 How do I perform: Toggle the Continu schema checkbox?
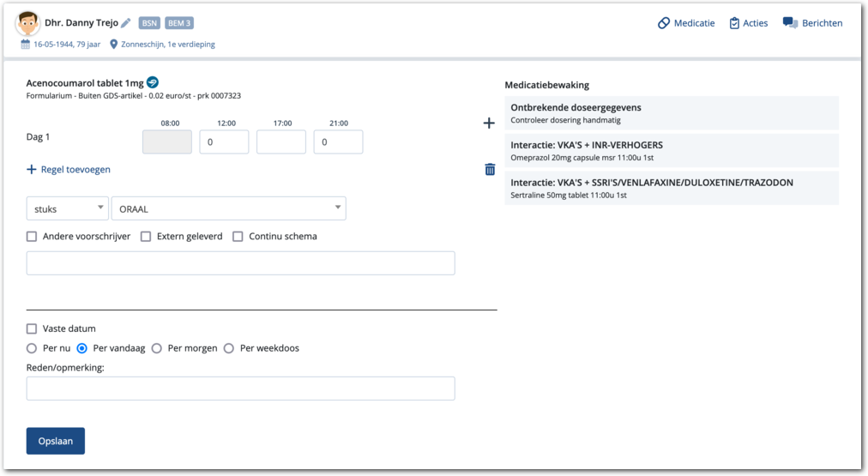click(238, 236)
